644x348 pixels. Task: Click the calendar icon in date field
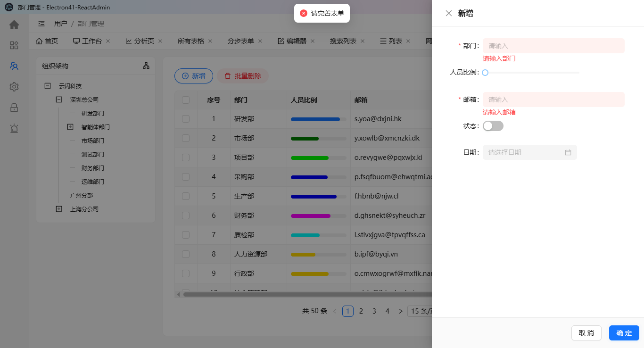pyautogui.click(x=568, y=152)
